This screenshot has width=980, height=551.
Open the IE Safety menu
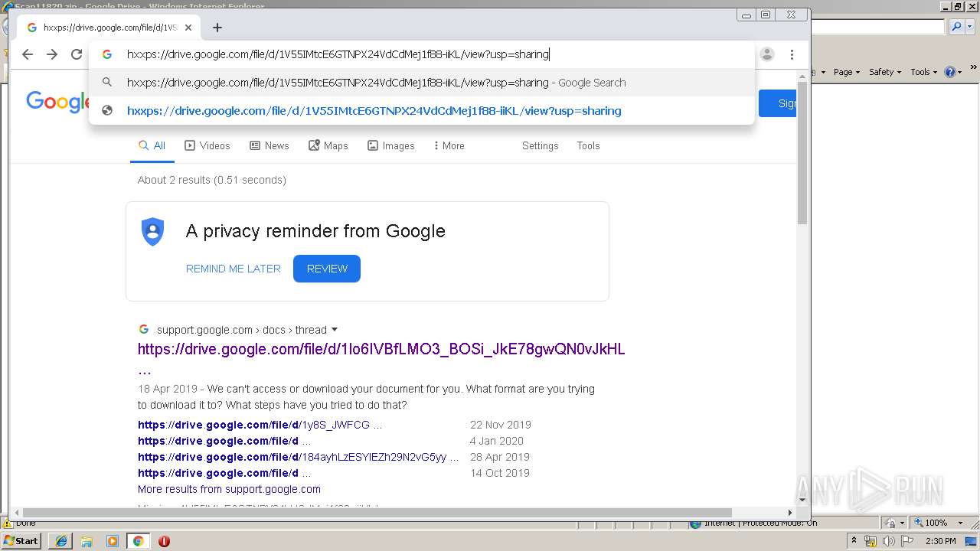pos(885,72)
